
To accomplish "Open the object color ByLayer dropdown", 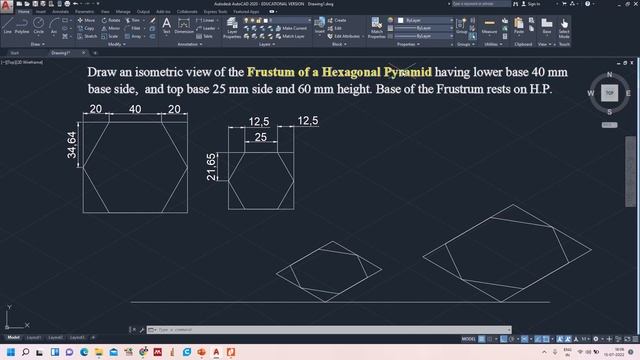I will pos(425,20).
